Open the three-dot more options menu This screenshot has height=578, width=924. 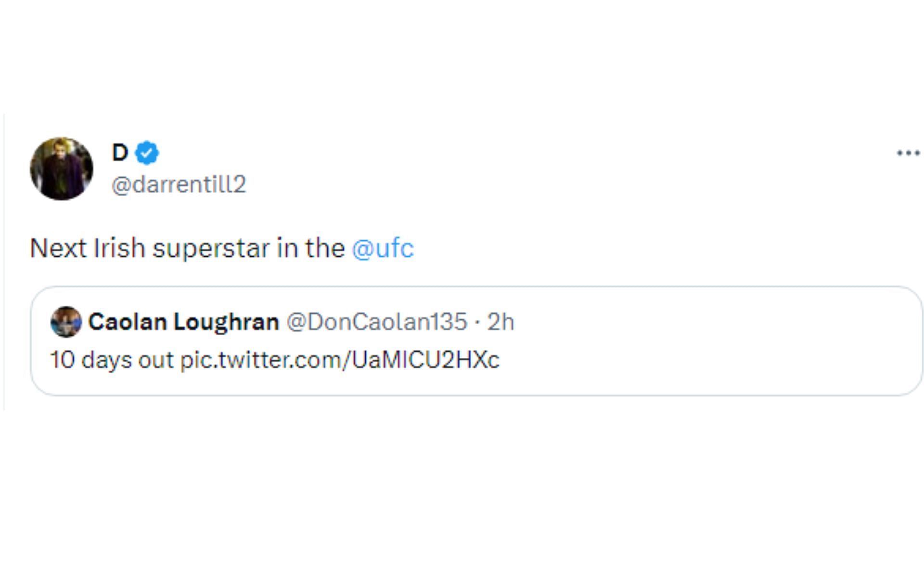point(908,153)
